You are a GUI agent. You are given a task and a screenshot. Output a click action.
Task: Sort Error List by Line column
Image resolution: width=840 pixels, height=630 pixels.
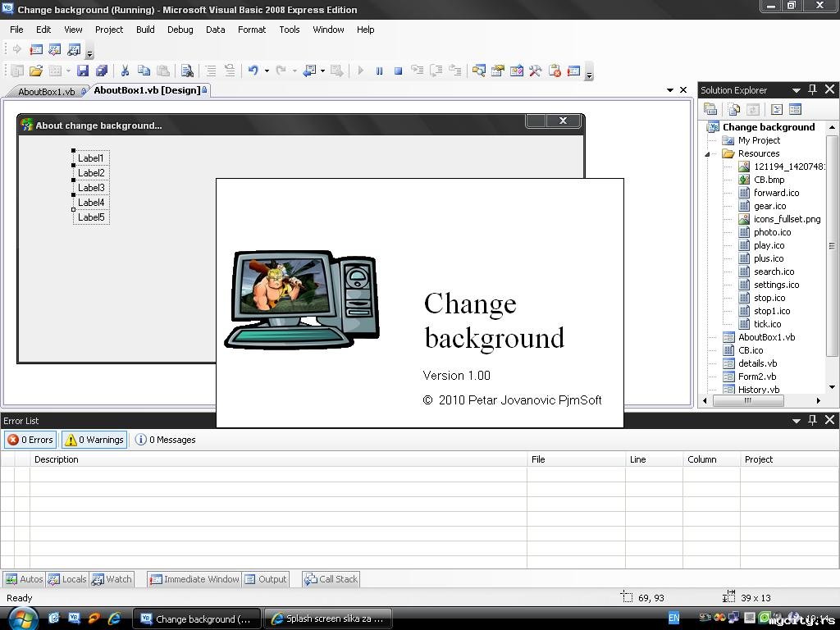pyautogui.click(x=654, y=459)
